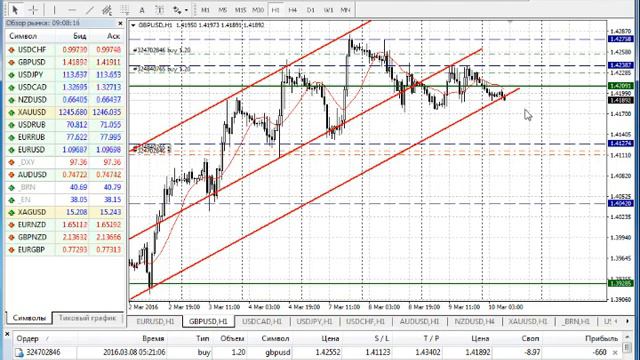This screenshot has height=360, width=640.
Task: Sort orders by Прибыль column header
Action: (x=601, y=338)
